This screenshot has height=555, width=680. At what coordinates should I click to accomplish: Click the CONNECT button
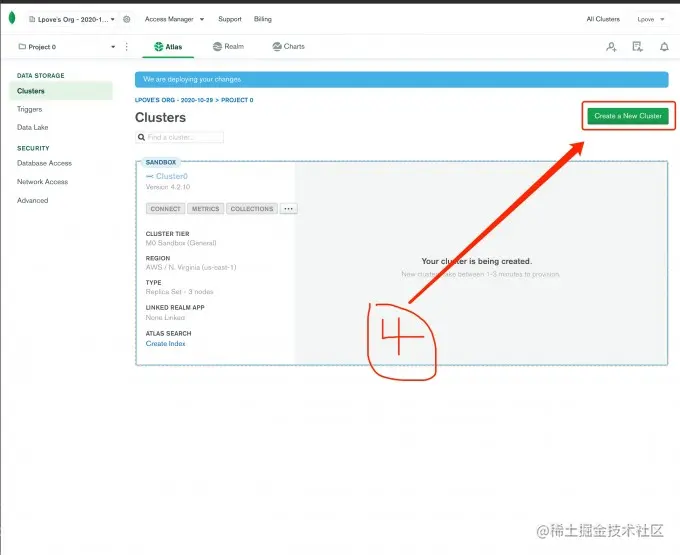tap(165, 209)
